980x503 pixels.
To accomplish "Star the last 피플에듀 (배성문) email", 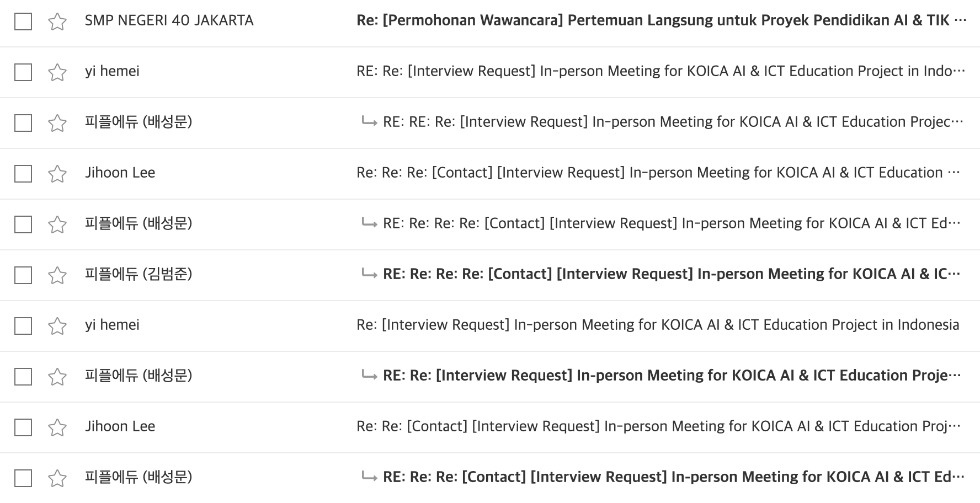I will point(57,478).
